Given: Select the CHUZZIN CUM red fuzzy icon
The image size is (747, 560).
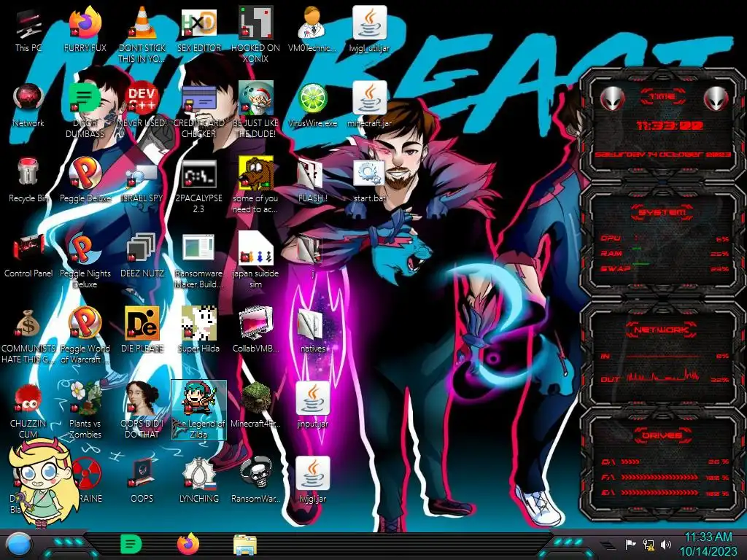Looking at the screenshot, I should pyautogui.click(x=28, y=411).
